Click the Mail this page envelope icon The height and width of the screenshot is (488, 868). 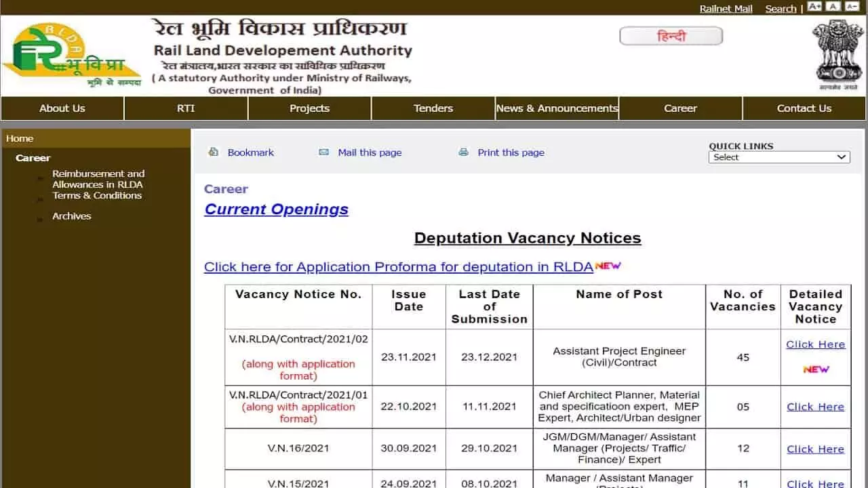pos(324,152)
